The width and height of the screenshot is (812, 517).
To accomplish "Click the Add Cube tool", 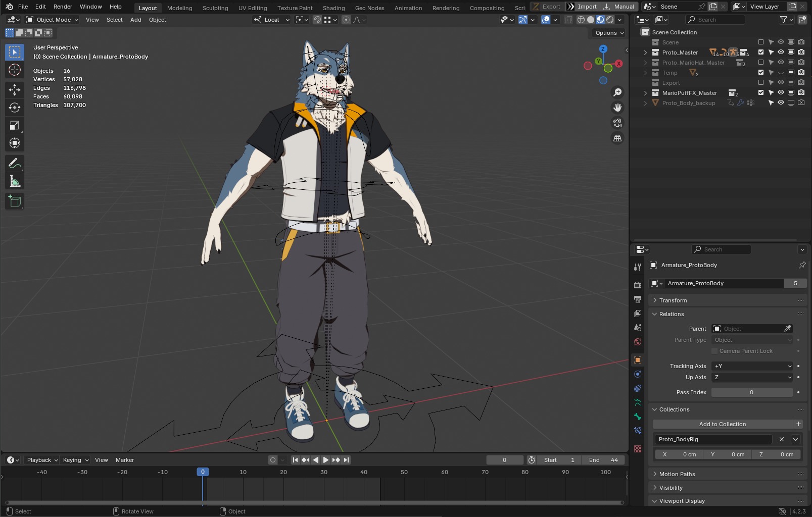I will (15, 201).
